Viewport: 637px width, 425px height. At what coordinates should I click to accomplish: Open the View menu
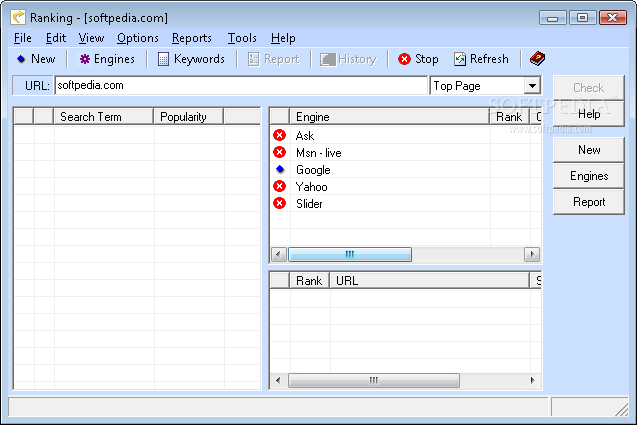(x=91, y=38)
